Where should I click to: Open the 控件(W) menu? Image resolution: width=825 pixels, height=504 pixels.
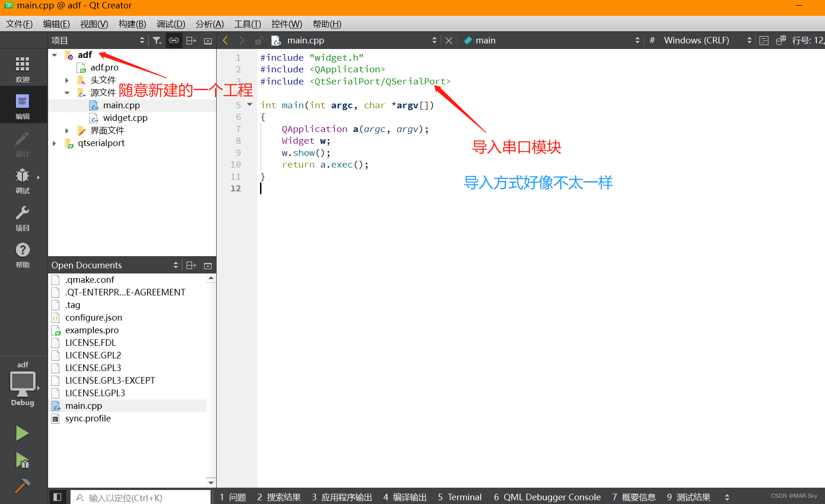[x=287, y=24]
